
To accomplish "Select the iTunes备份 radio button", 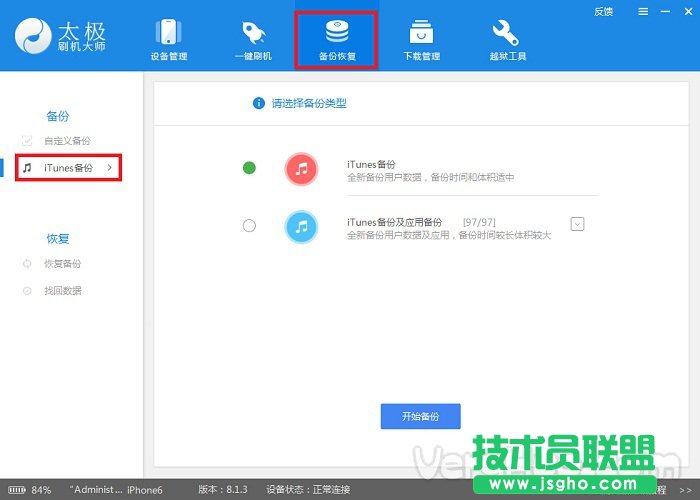I will (x=249, y=168).
